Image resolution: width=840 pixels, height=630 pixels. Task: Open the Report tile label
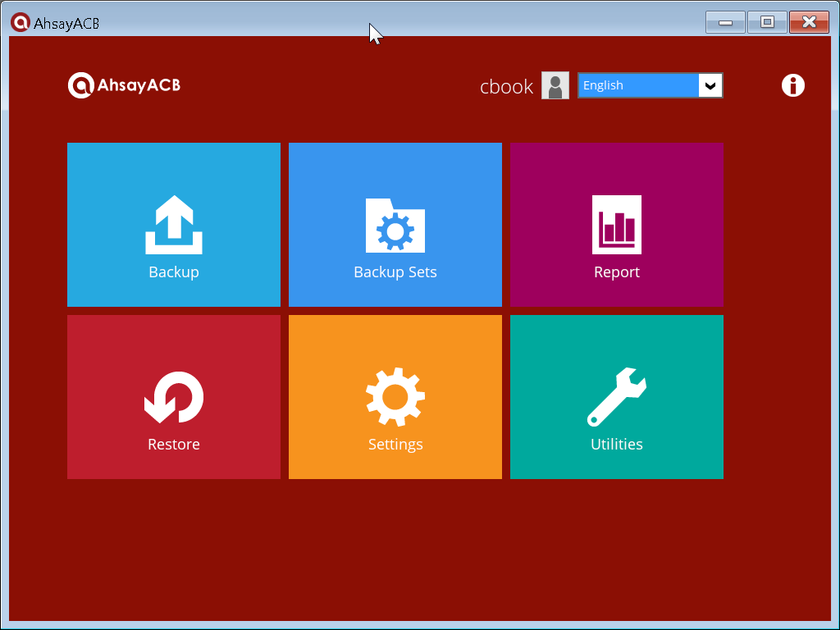point(617,272)
